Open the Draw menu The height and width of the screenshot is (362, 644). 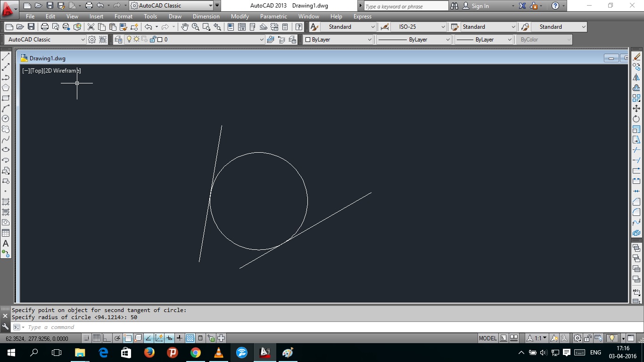174,16
